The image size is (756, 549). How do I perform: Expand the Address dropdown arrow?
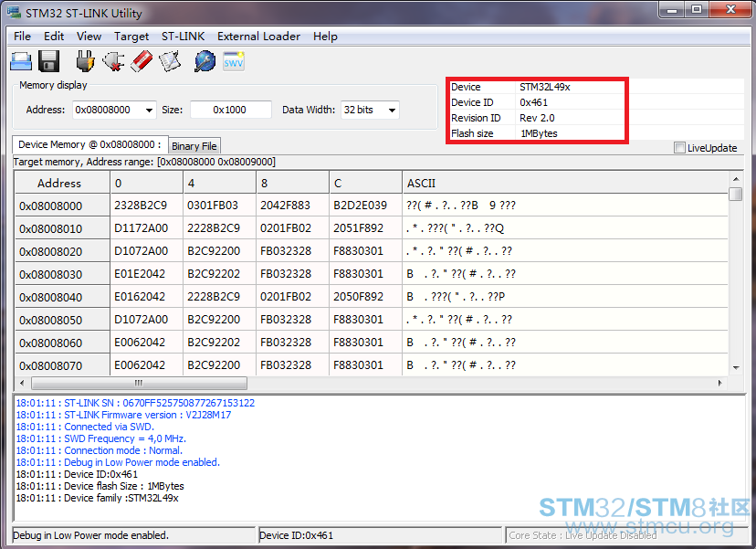tap(149, 110)
